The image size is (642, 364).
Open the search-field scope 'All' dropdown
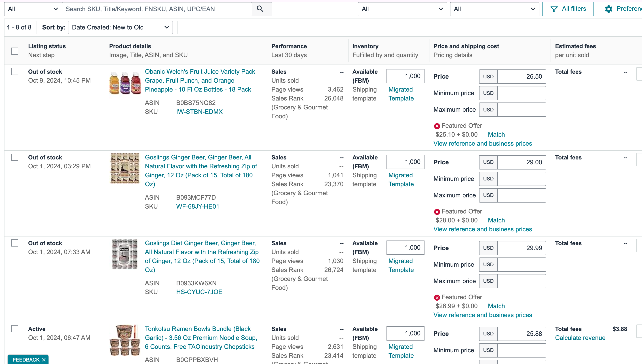coord(33,9)
